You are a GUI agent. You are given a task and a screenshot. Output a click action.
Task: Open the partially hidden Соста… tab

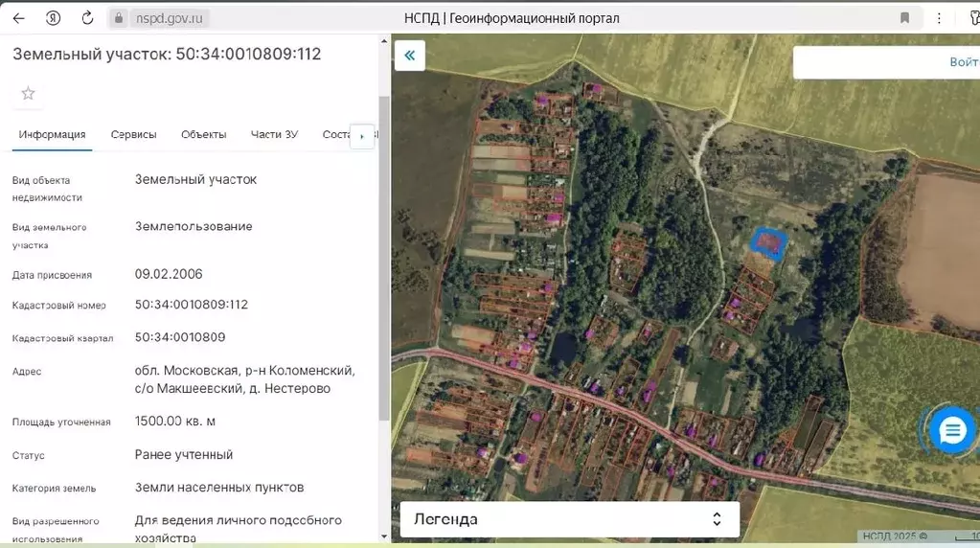(x=337, y=135)
